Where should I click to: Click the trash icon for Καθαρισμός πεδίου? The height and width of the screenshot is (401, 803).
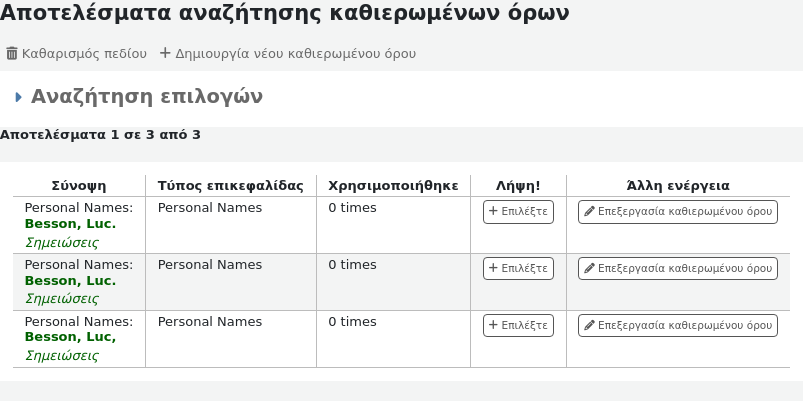pyautogui.click(x=12, y=54)
